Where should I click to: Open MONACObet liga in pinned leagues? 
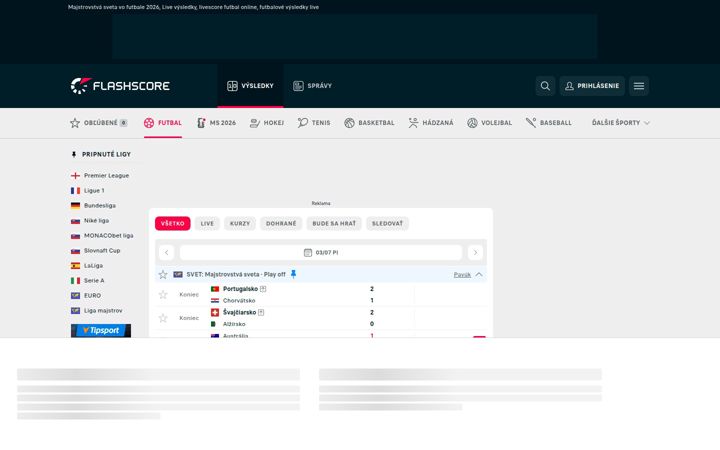click(102, 236)
